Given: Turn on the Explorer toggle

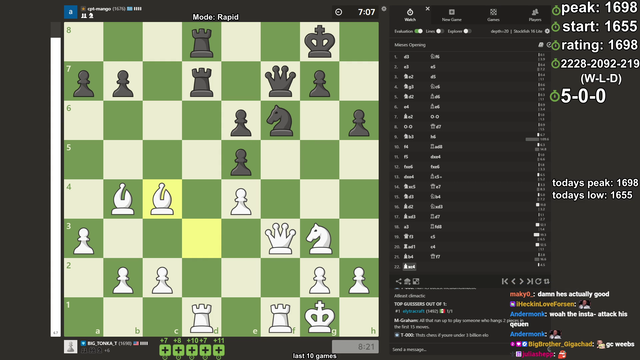Looking at the screenshot, I should 467,31.
